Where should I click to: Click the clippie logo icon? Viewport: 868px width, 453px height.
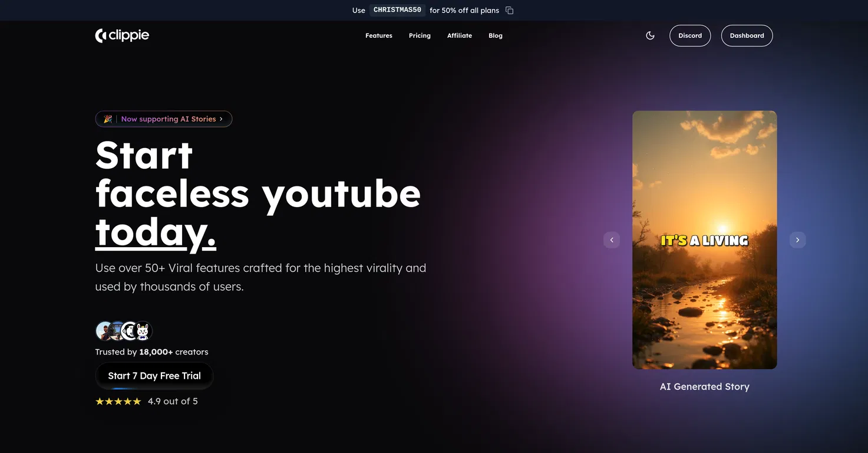100,35
